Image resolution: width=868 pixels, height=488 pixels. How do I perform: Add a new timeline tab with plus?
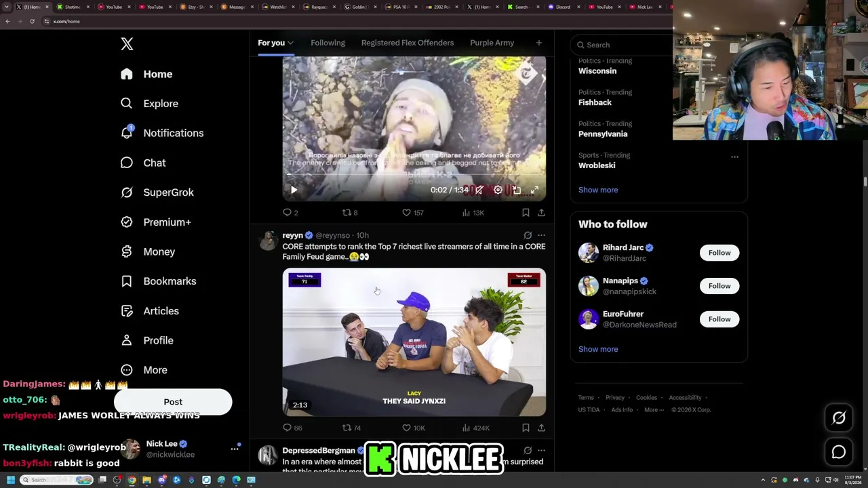(538, 43)
